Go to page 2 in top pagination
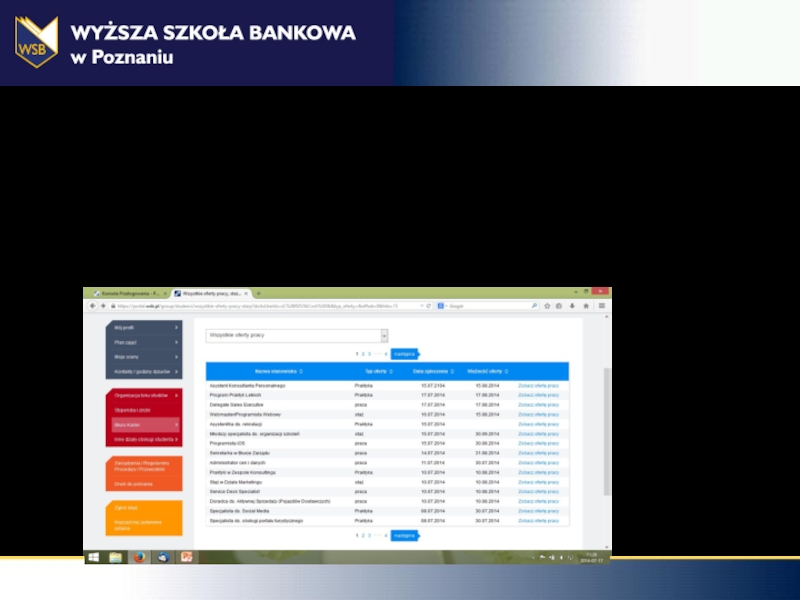The width and height of the screenshot is (800, 600). point(363,354)
